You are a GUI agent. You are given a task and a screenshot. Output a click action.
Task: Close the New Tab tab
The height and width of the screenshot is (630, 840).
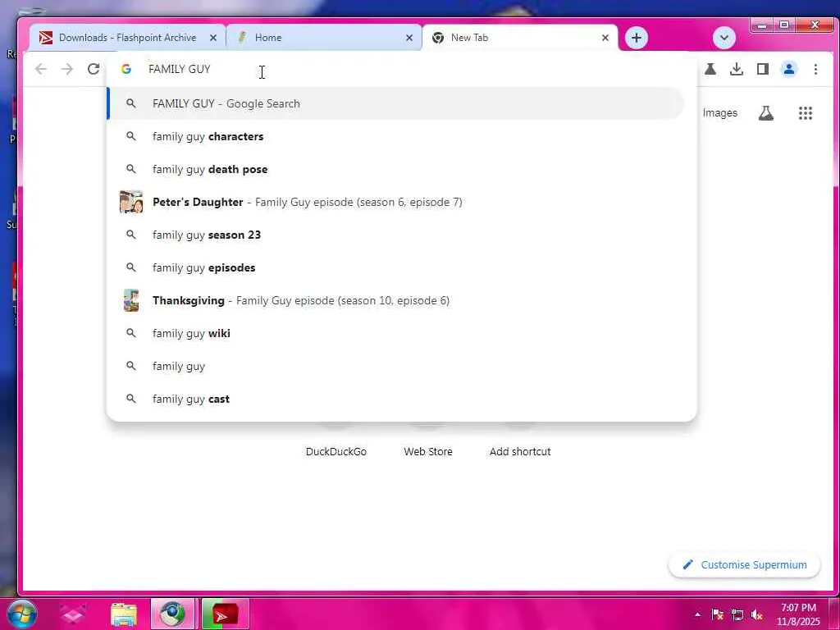click(605, 38)
